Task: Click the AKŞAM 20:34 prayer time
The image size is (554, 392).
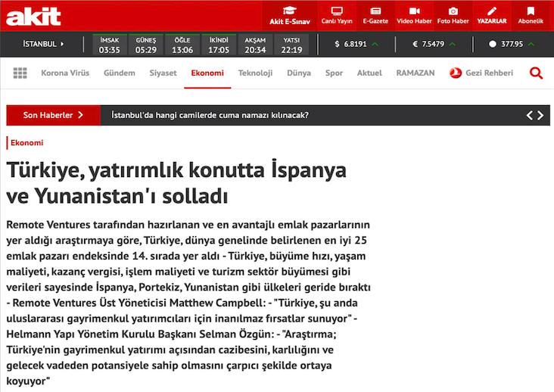Action: click(x=255, y=45)
